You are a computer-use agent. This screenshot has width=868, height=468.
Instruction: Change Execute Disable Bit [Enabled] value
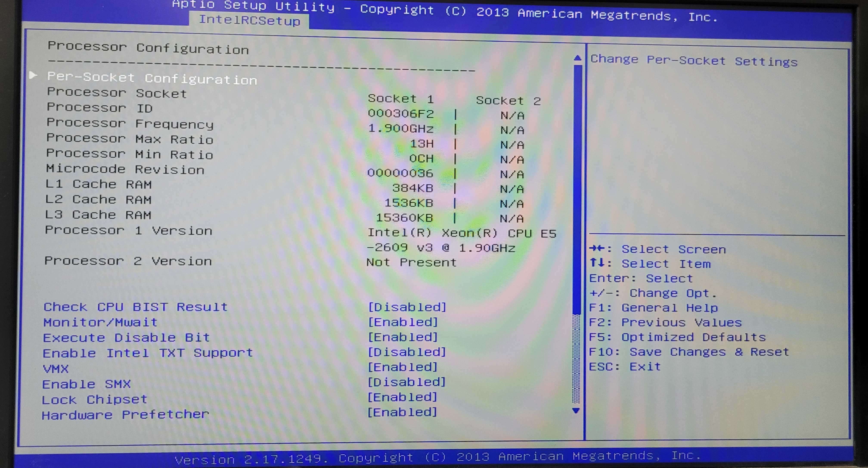pos(403,337)
